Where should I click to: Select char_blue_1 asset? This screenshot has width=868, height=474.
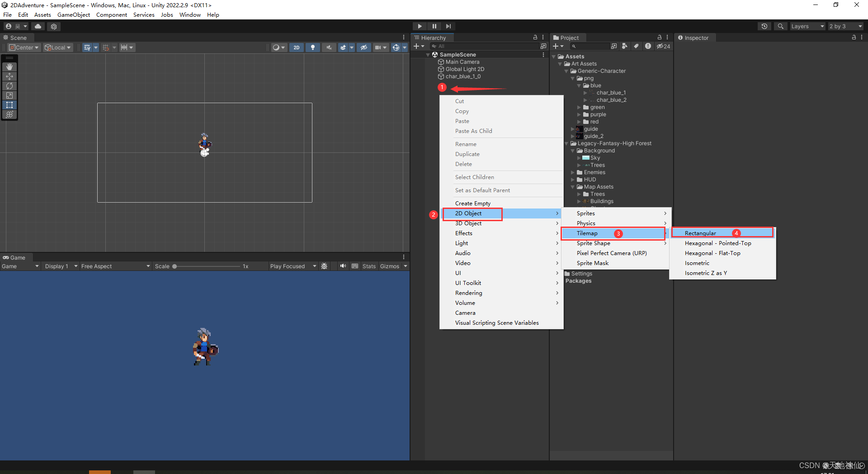pyautogui.click(x=611, y=93)
